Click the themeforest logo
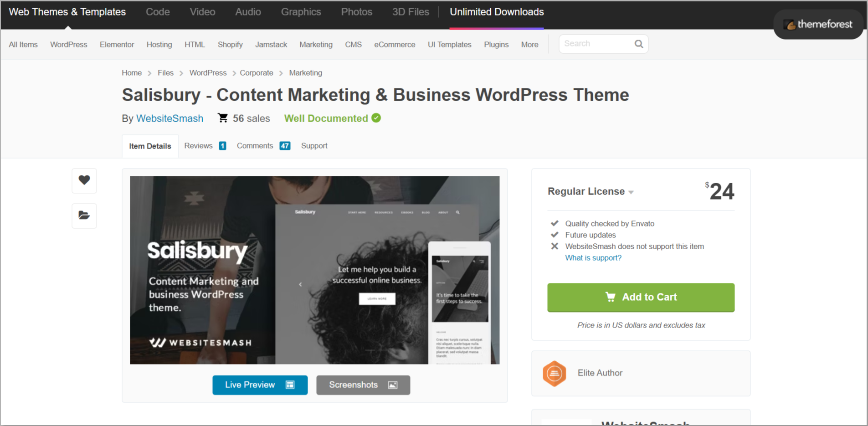Image resolution: width=868 pixels, height=426 pixels. [x=818, y=24]
